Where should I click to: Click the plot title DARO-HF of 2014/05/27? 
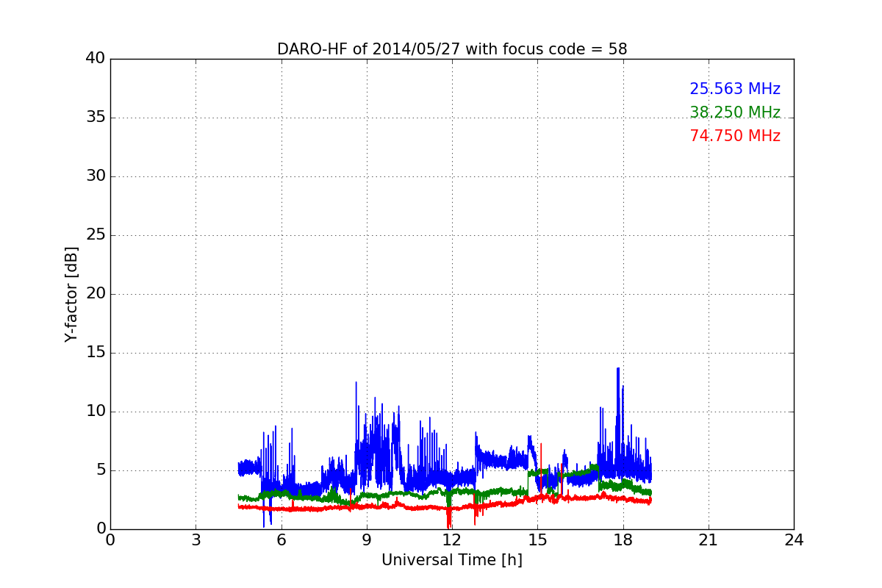pos(451,49)
